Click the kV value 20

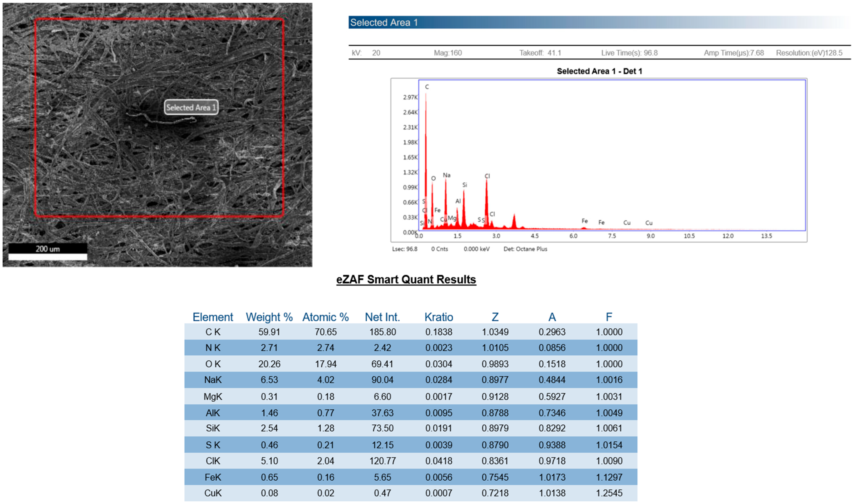376,53
